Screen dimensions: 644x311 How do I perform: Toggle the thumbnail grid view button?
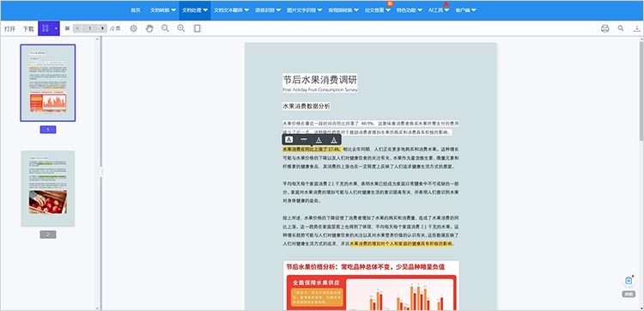pyautogui.click(x=46, y=28)
